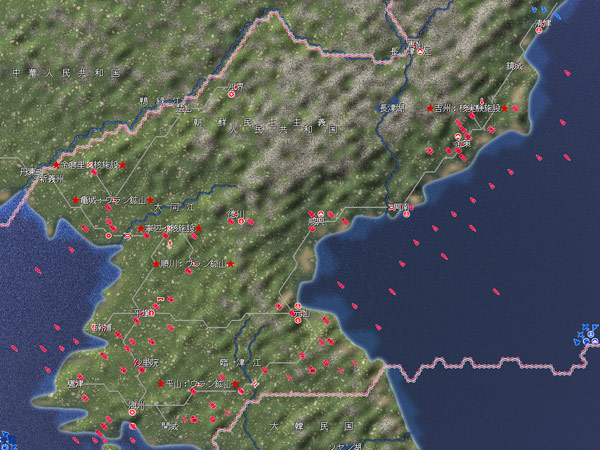Select the red circle marker at 元山
600x450 pixels.
(298, 320)
